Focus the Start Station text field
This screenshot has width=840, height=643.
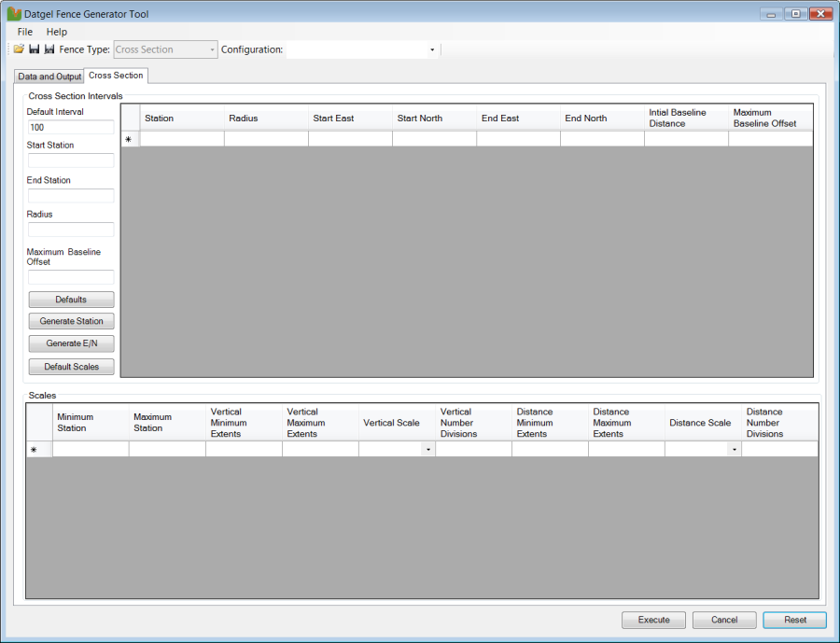71,161
